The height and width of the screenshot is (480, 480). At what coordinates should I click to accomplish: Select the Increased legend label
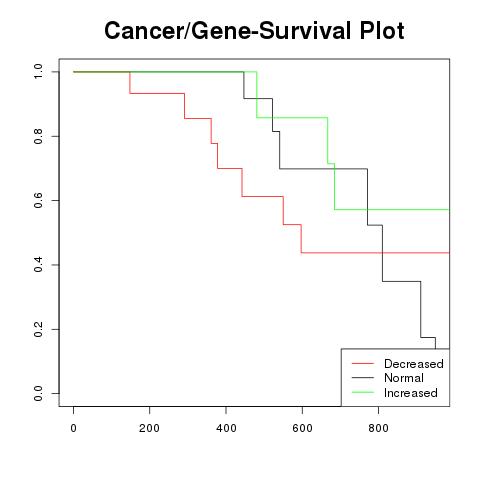(411, 393)
